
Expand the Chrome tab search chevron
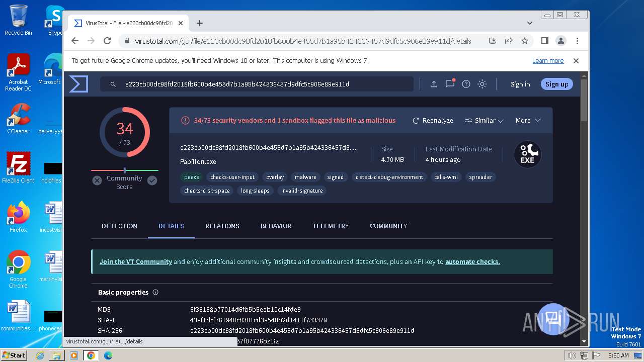(530, 23)
